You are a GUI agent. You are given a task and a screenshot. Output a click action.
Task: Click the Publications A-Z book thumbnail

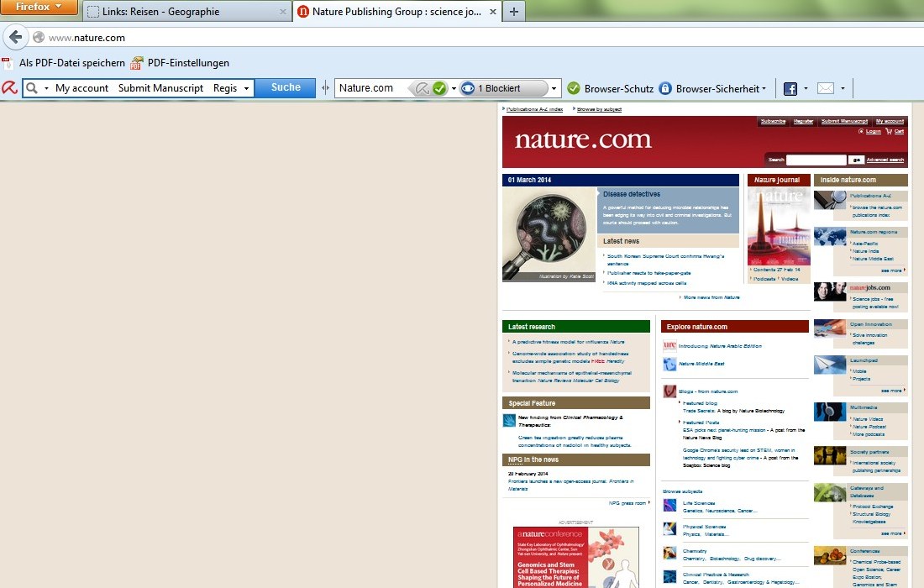coord(830,200)
